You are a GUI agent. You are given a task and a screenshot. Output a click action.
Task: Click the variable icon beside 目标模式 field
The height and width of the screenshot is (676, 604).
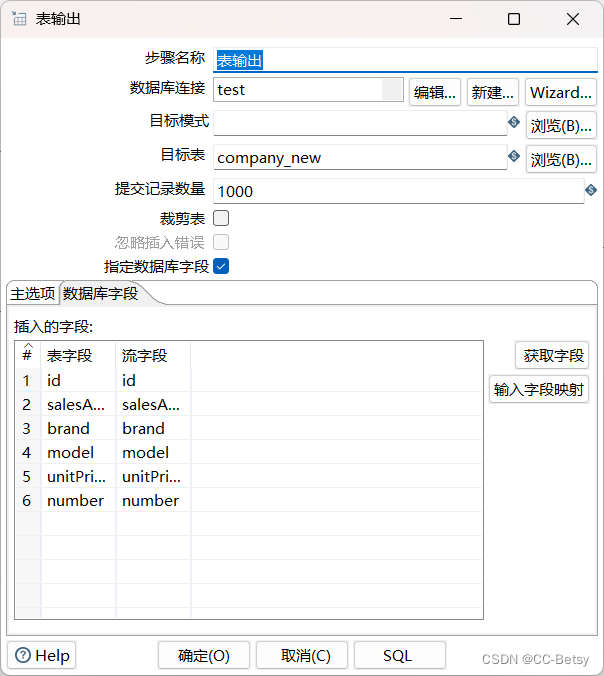[x=514, y=122]
